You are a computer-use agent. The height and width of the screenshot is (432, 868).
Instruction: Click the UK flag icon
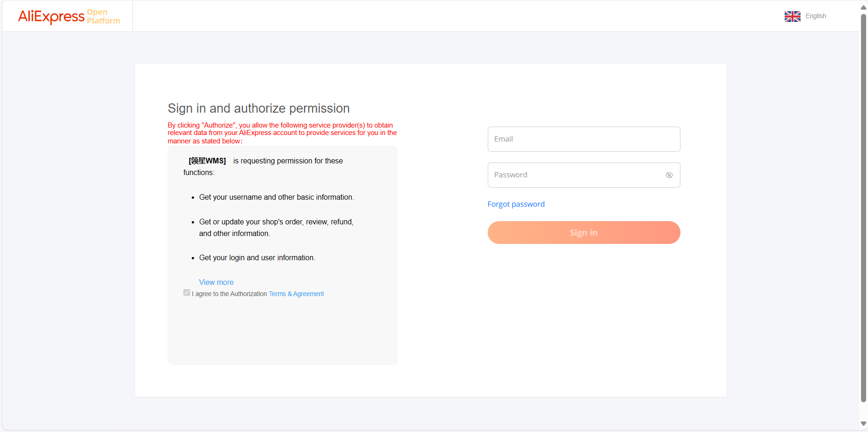coord(792,16)
